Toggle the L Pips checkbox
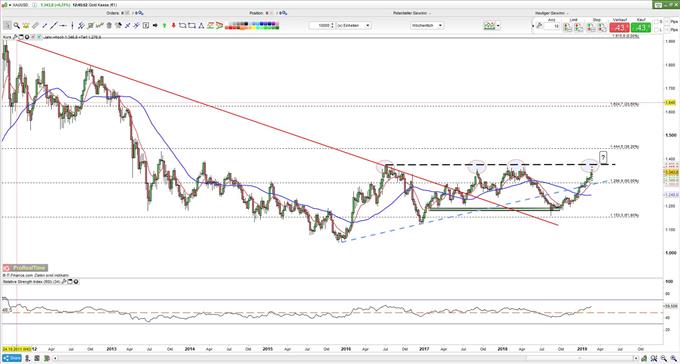 point(656,30)
